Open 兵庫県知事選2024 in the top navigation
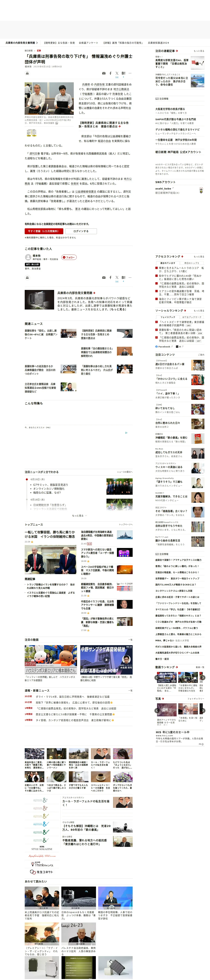Viewport: 210px width, 980px height. [x=158, y=43]
